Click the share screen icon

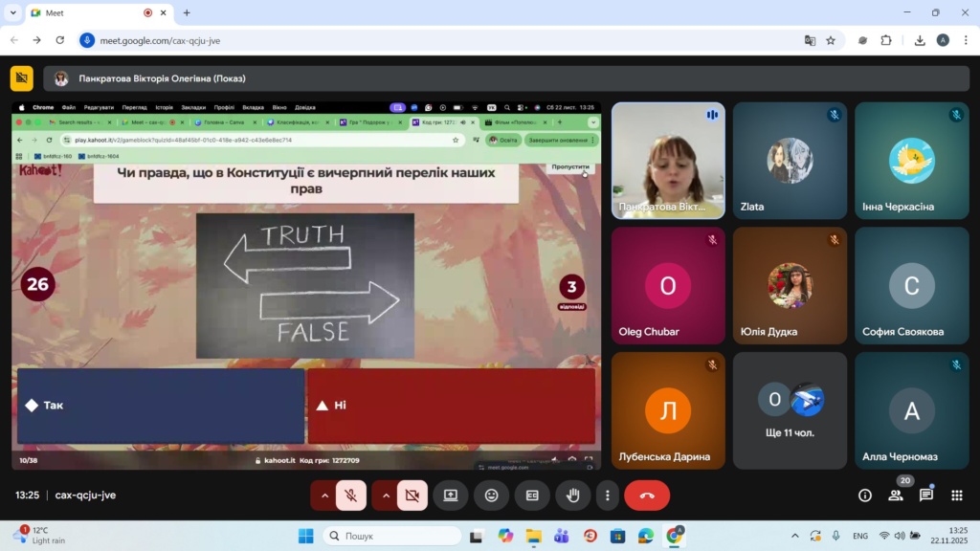451,496
